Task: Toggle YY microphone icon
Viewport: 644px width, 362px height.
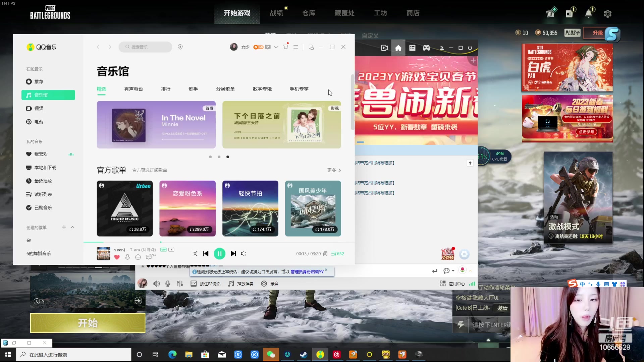Action: [168, 284]
